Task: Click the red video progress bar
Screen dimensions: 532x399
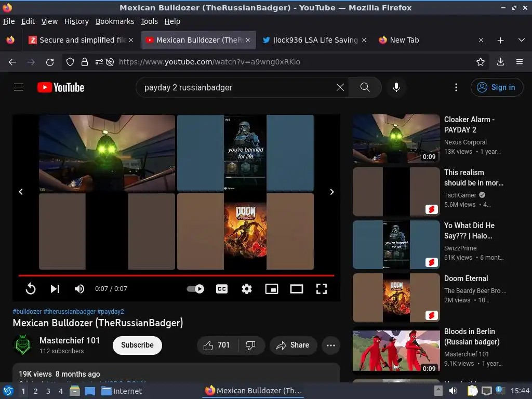Action: tap(176, 275)
